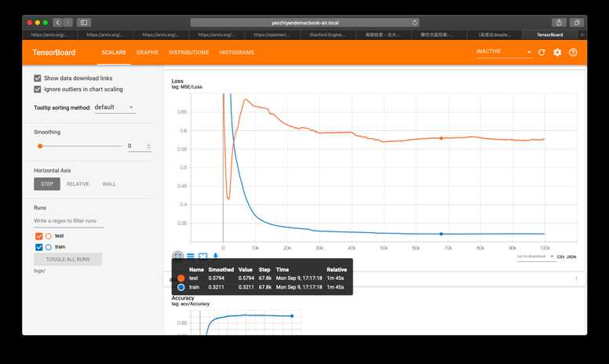The image size is (609, 364).
Task: Download Loss data as CSV
Action: [x=560, y=257]
